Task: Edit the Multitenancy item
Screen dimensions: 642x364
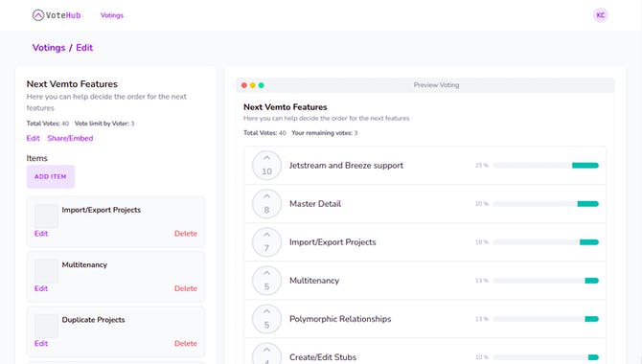Action: tap(41, 288)
